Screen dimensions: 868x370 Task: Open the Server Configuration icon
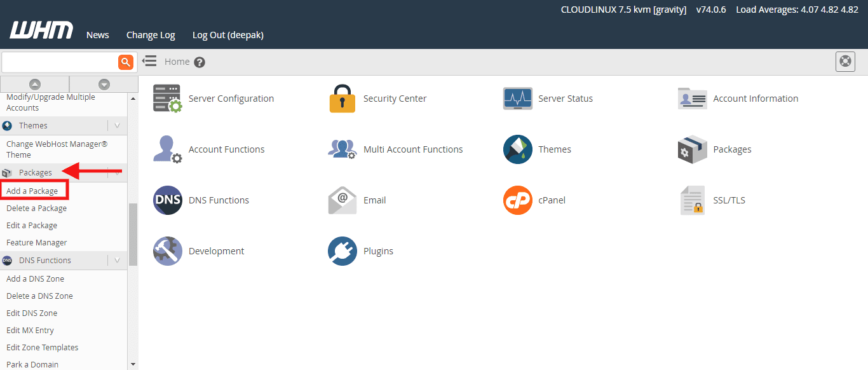(167, 99)
